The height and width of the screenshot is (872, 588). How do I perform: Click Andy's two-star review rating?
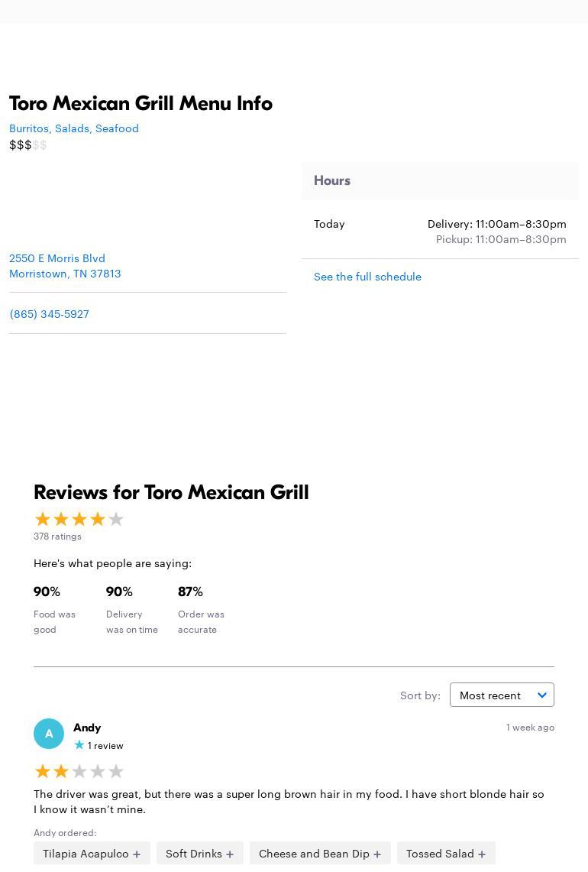pyautogui.click(x=79, y=771)
